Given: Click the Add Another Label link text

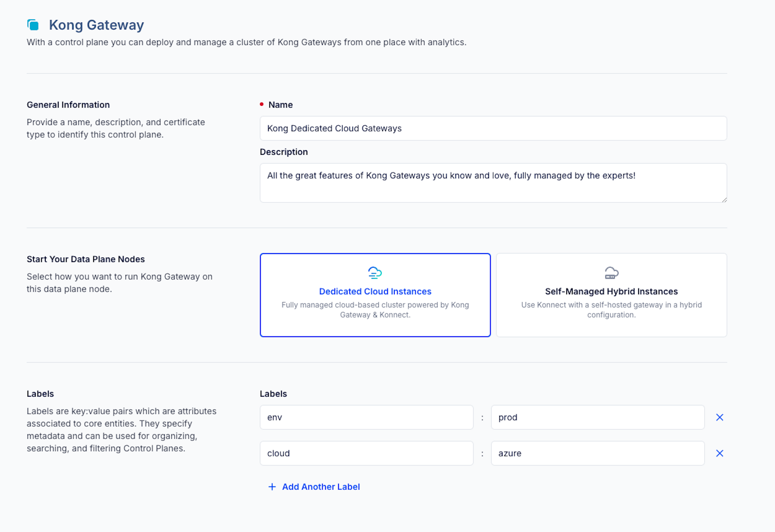Looking at the screenshot, I should pyautogui.click(x=321, y=487).
